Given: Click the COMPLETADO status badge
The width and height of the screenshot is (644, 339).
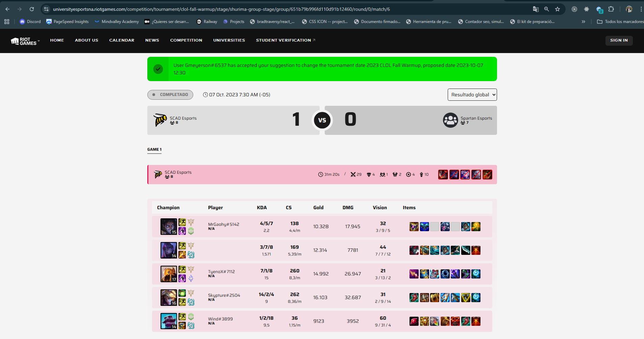Looking at the screenshot, I should (170, 95).
